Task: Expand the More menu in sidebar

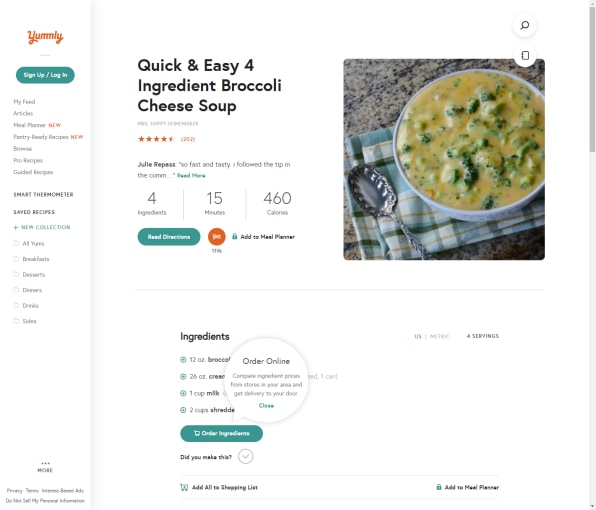Action: coord(45,467)
